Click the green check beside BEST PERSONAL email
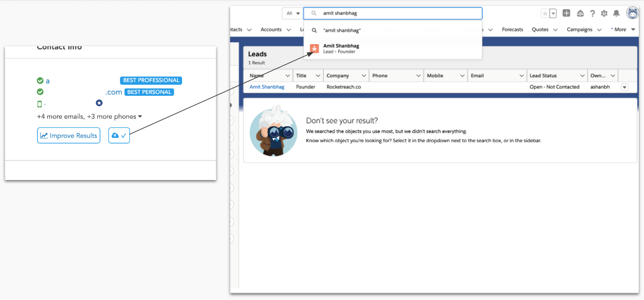 click(40, 92)
